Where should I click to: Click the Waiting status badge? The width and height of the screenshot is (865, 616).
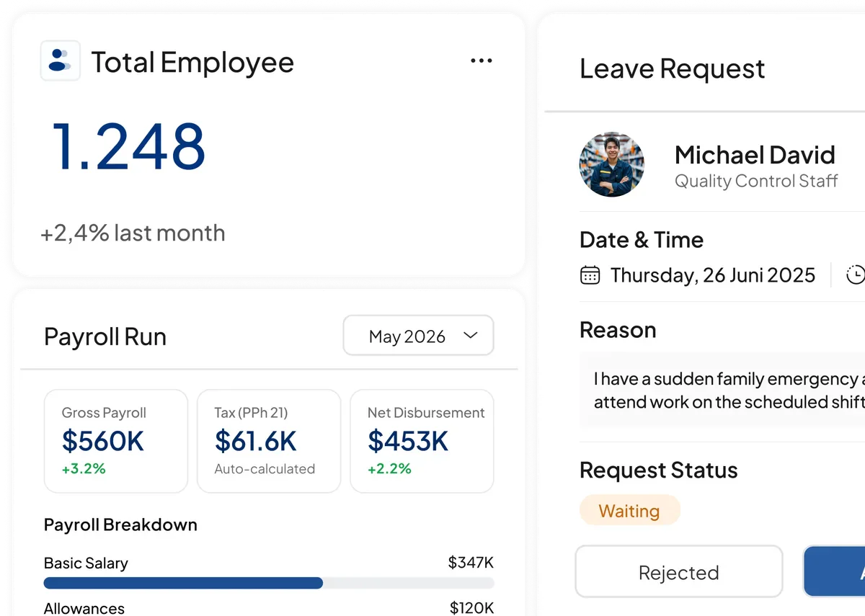[629, 511]
